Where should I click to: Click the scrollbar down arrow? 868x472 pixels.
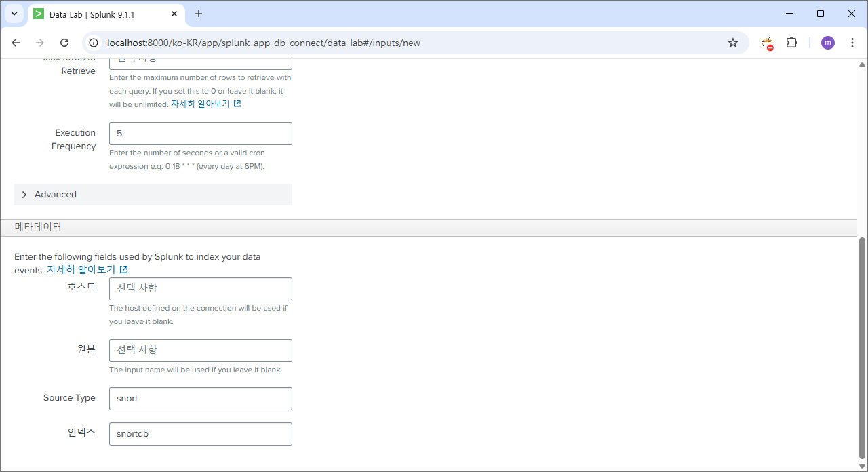click(862, 467)
